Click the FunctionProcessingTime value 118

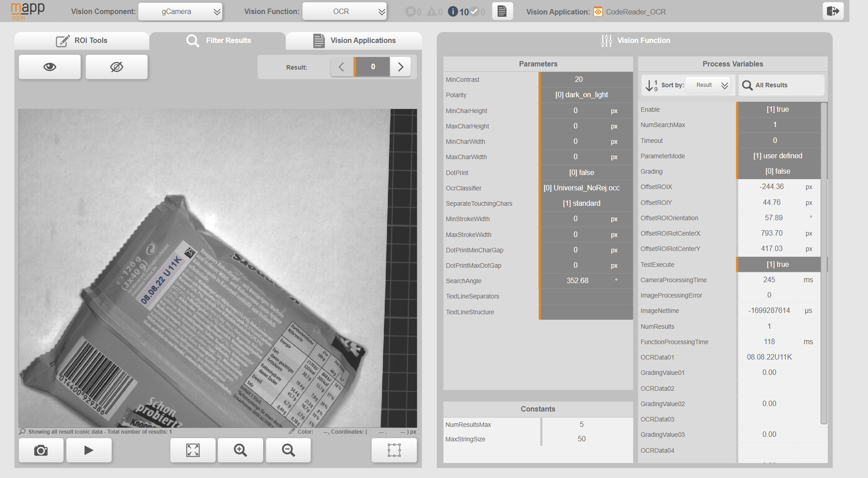point(769,342)
